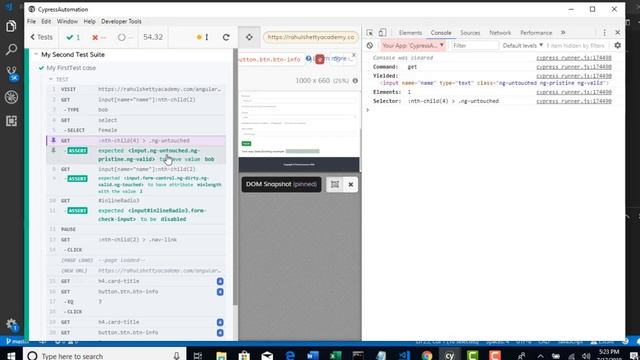Click the GET #inlineRadio3 command row
The width and height of the screenshot is (640, 360).
pos(136,200)
